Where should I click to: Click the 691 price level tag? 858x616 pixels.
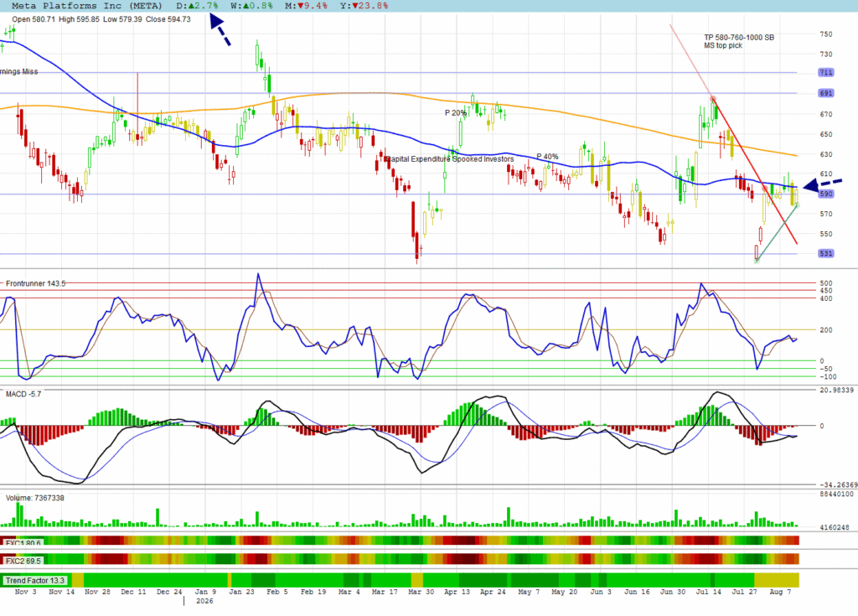click(825, 93)
